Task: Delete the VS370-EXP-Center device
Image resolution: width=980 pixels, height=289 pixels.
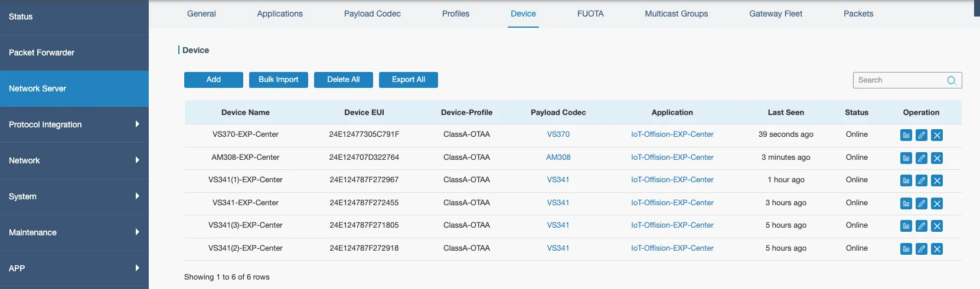Action: pyautogui.click(x=936, y=135)
